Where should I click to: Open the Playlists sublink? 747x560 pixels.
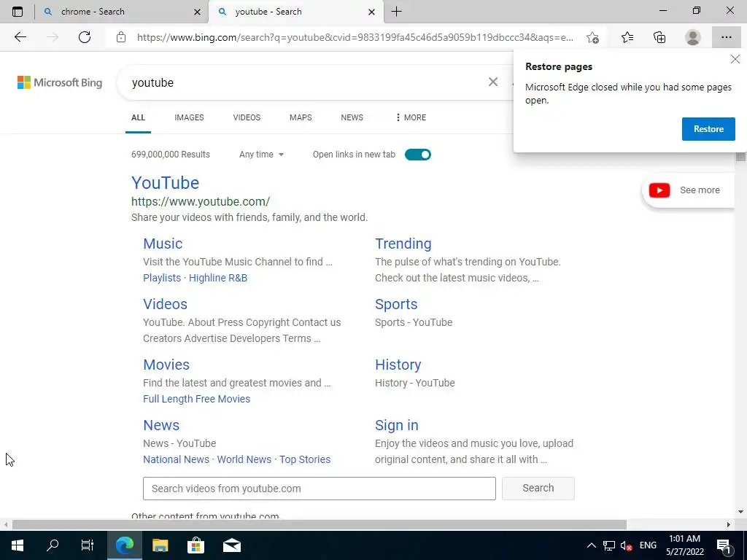[x=162, y=278]
